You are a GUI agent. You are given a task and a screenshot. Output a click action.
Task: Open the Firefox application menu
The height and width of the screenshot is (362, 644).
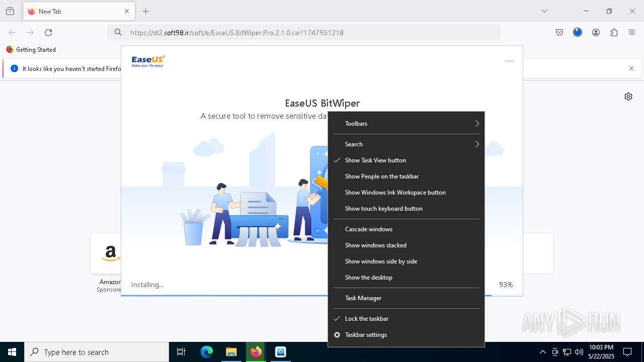click(632, 33)
